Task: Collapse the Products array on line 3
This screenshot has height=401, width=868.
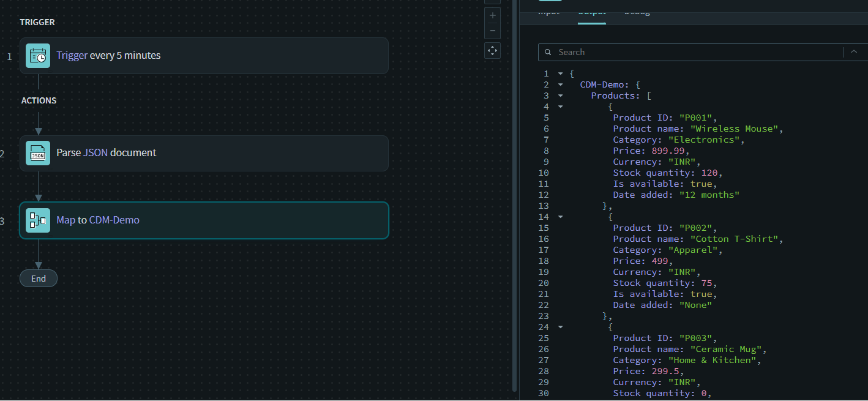Action: pyautogui.click(x=559, y=95)
